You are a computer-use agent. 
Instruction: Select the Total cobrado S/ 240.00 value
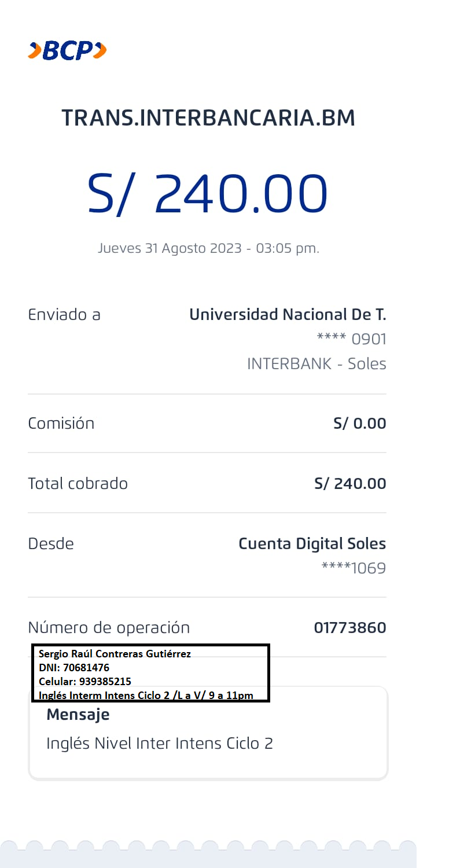point(350,484)
